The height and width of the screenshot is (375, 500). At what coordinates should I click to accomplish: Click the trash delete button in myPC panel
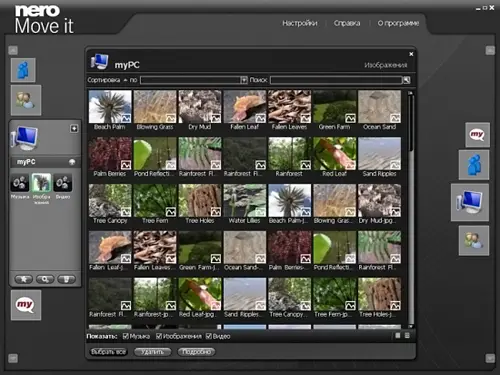pyautogui.click(x=66, y=279)
